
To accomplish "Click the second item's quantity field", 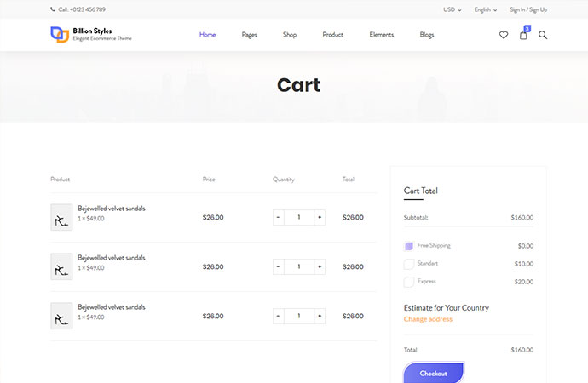I will click(299, 266).
